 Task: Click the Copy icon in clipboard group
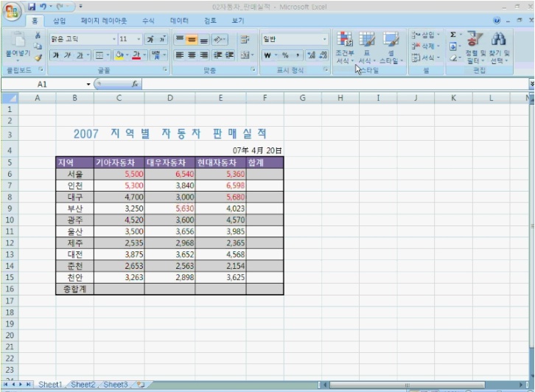(38, 46)
